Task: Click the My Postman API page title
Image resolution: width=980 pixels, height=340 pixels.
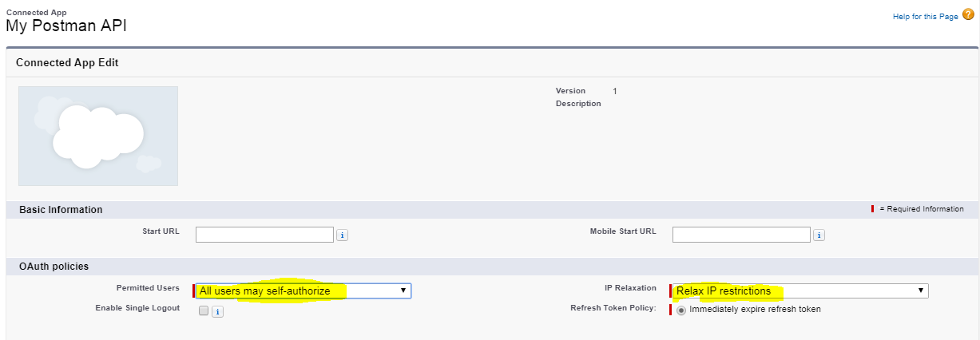Action: click(66, 26)
